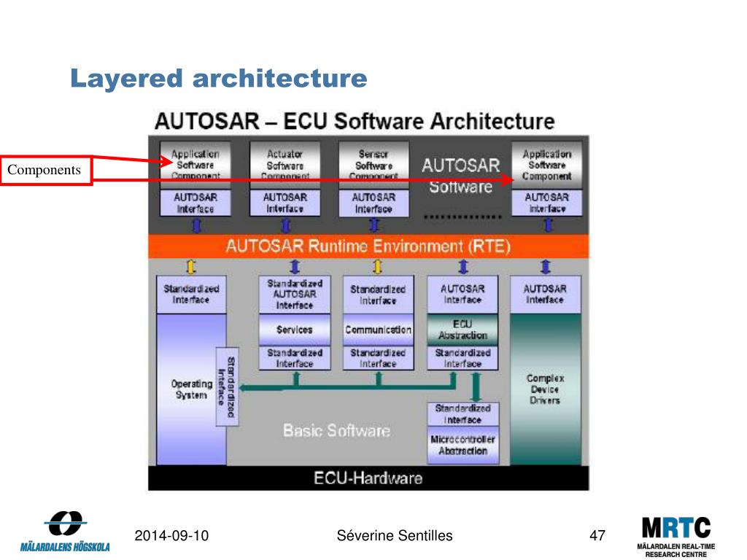Click the Application Software Component box beside AUTOSAR Software
The image size is (747, 560).
[547, 165]
